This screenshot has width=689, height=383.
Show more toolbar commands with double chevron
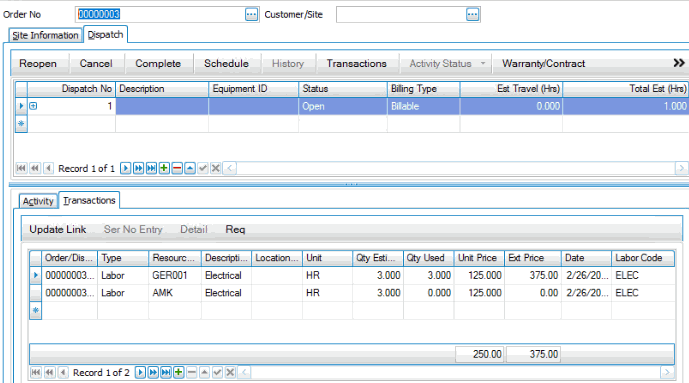[x=679, y=63]
